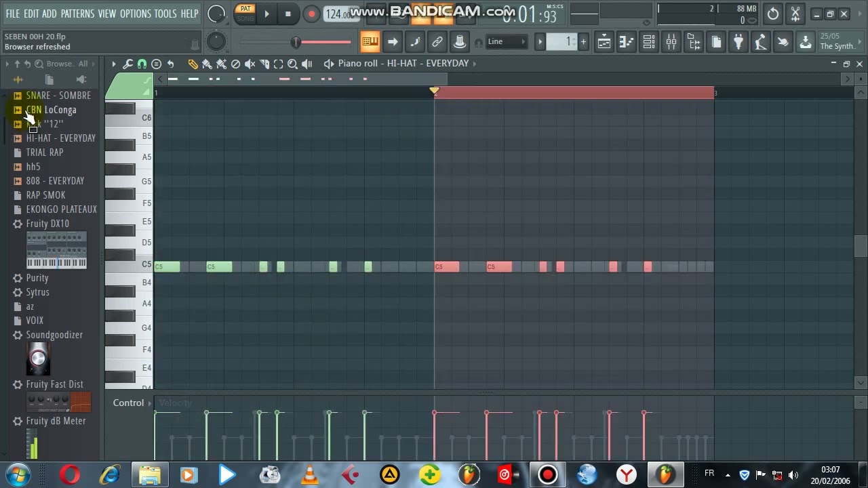Stop playback with the stop button
The width and height of the screenshot is (868, 488).
coord(288,14)
